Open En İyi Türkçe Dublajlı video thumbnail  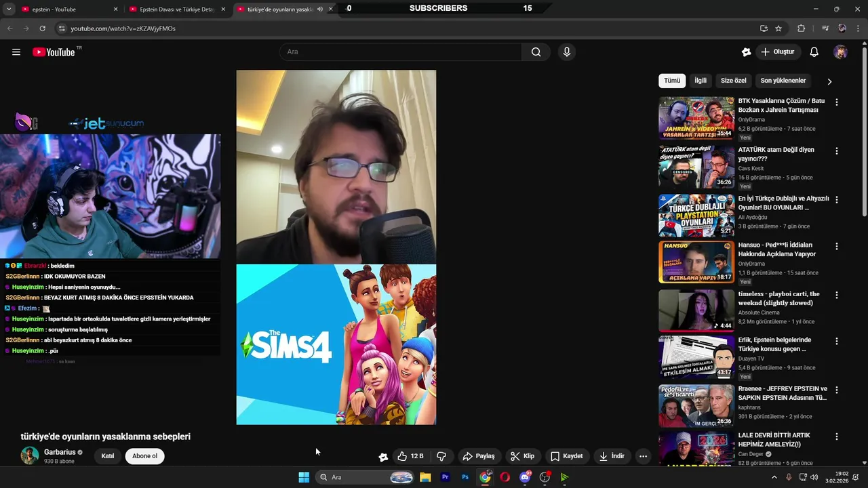(x=696, y=216)
